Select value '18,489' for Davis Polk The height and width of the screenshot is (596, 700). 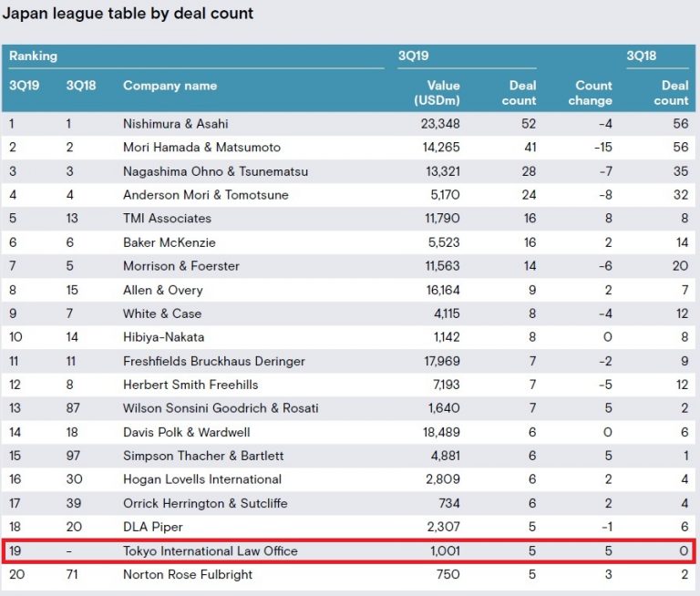point(441,432)
